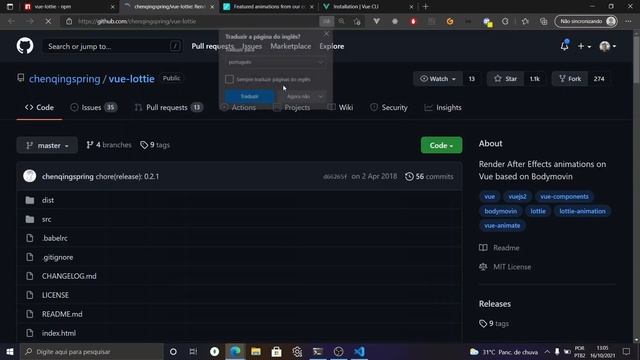Open the LICENSE file
The width and height of the screenshot is (640, 360).
(x=55, y=295)
